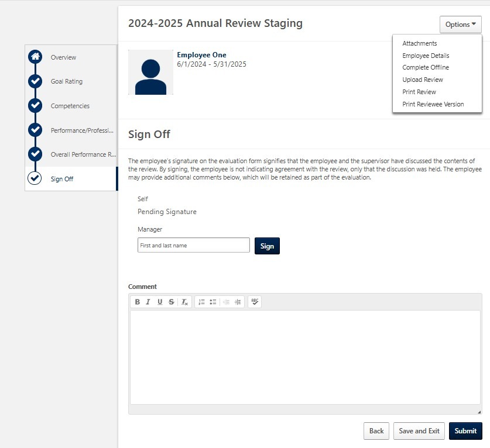This screenshot has height=448, width=490.
Task: Toggle Underline in comment editor
Action: pos(160,302)
